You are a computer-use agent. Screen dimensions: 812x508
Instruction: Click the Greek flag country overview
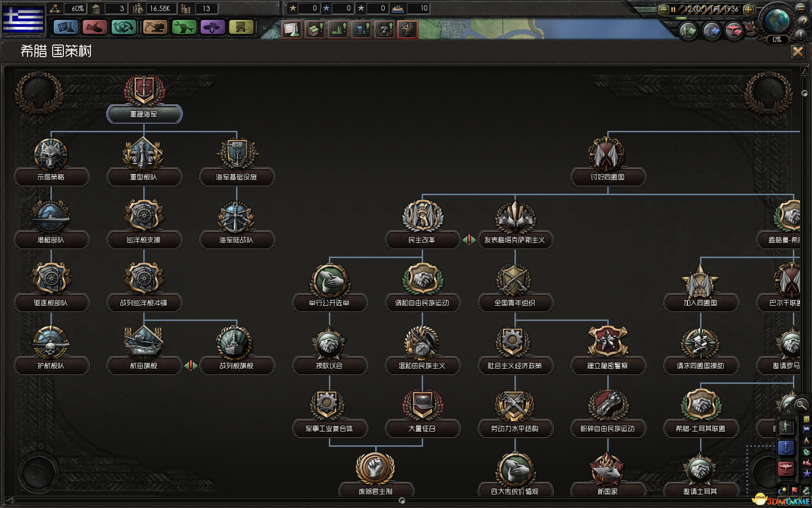click(x=23, y=19)
